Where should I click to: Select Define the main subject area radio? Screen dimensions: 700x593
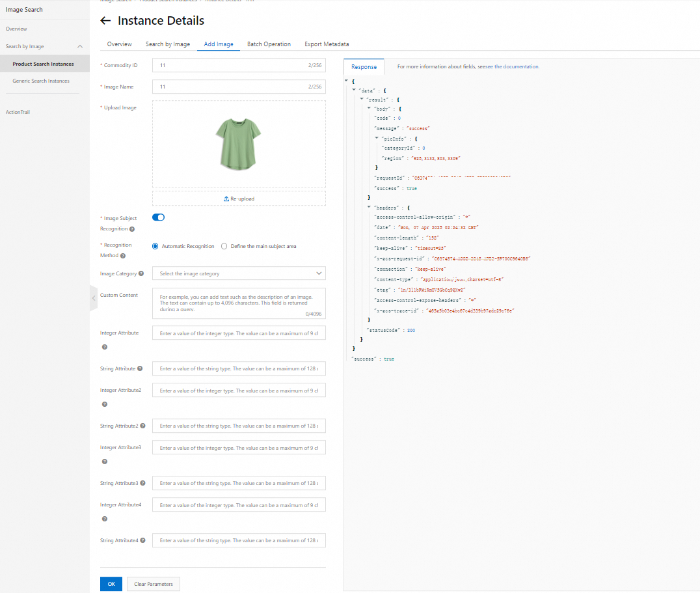(x=224, y=247)
